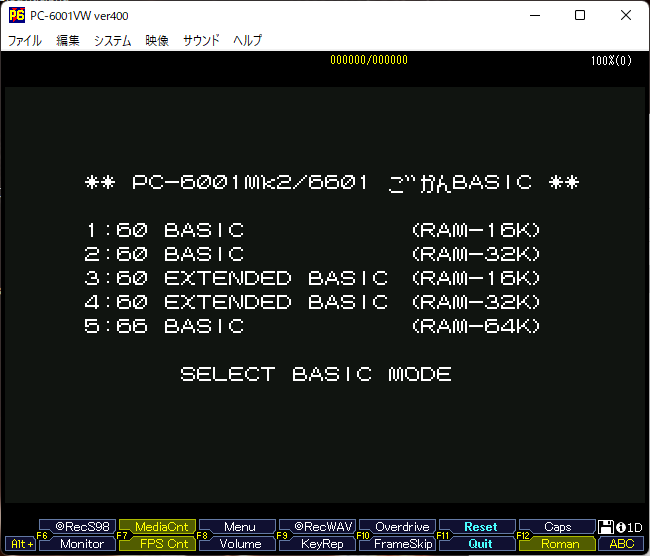The height and width of the screenshot is (556, 650).
Task: Toggle the Overdrive button
Action: 398,527
